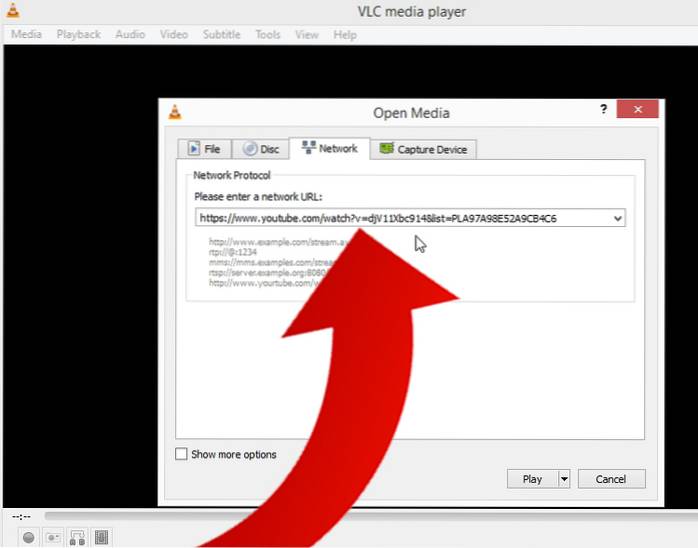Expand the network URL history dropdown
Image resolution: width=698 pixels, height=548 pixels.
click(617, 218)
